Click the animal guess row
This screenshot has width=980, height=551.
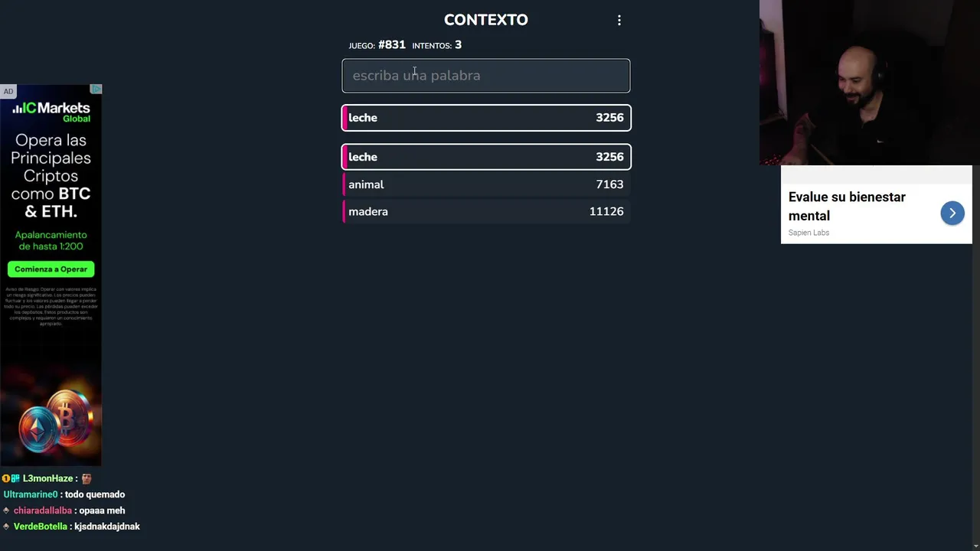(x=486, y=184)
